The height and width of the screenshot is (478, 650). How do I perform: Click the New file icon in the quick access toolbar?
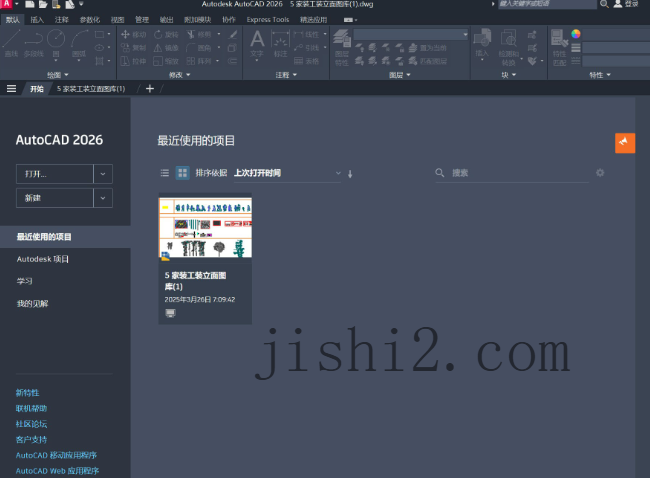[x=30, y=4]
